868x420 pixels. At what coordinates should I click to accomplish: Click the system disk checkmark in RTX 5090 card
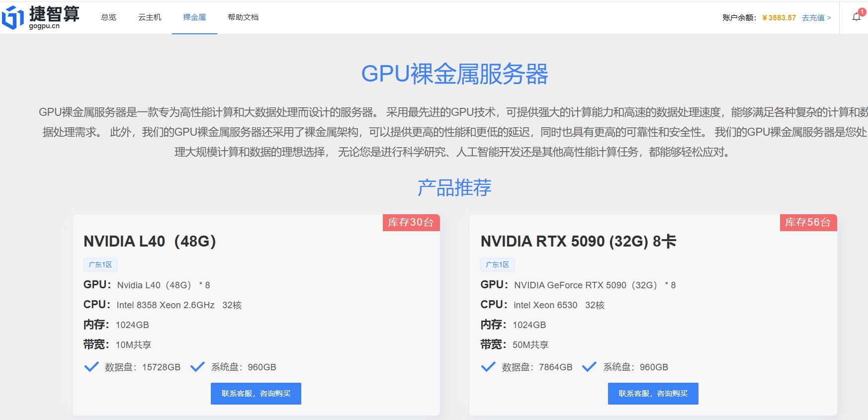(589, 367)
